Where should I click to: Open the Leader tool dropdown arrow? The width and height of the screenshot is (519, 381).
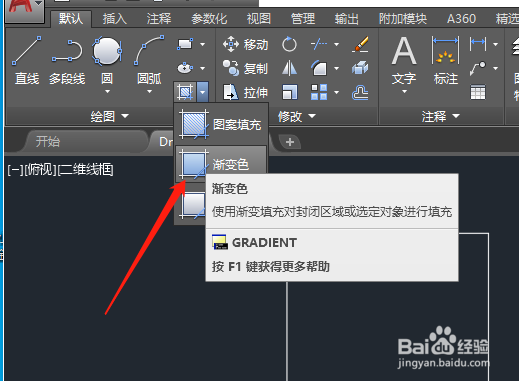click(x=496, y=68)
